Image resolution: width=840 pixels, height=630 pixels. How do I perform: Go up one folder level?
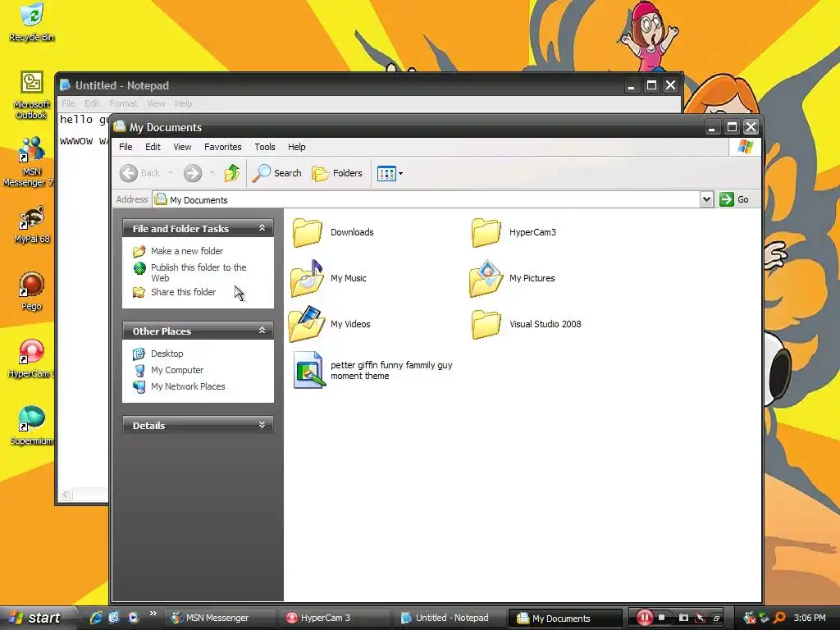pyautogui.click(x=232, y=173)
